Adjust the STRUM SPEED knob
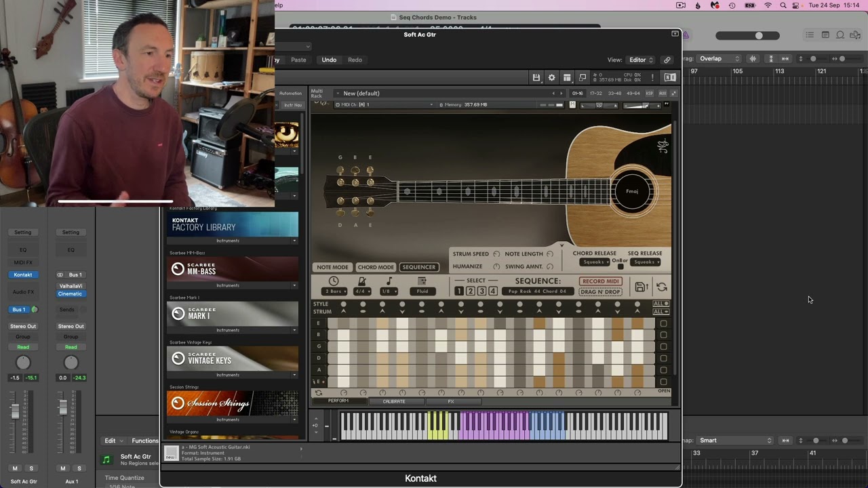This screenshot has width=868, height=488. [x=496, y=254]
